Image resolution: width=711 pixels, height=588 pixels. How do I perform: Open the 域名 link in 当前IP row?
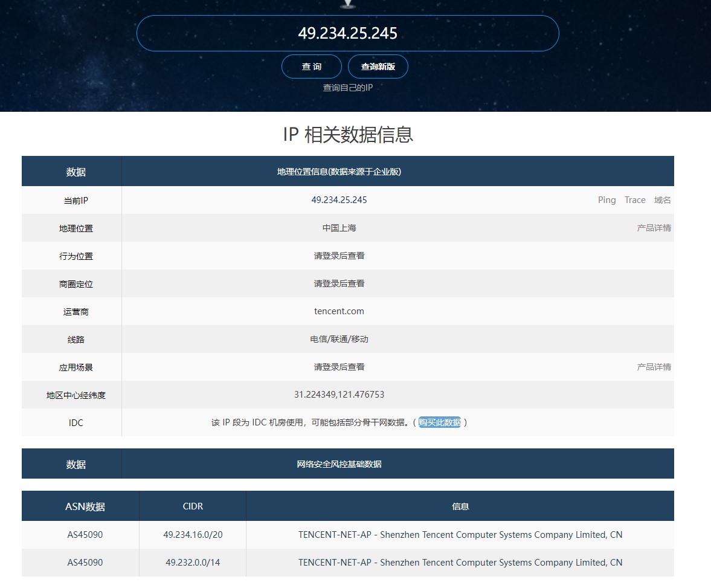tap(662, 200)
